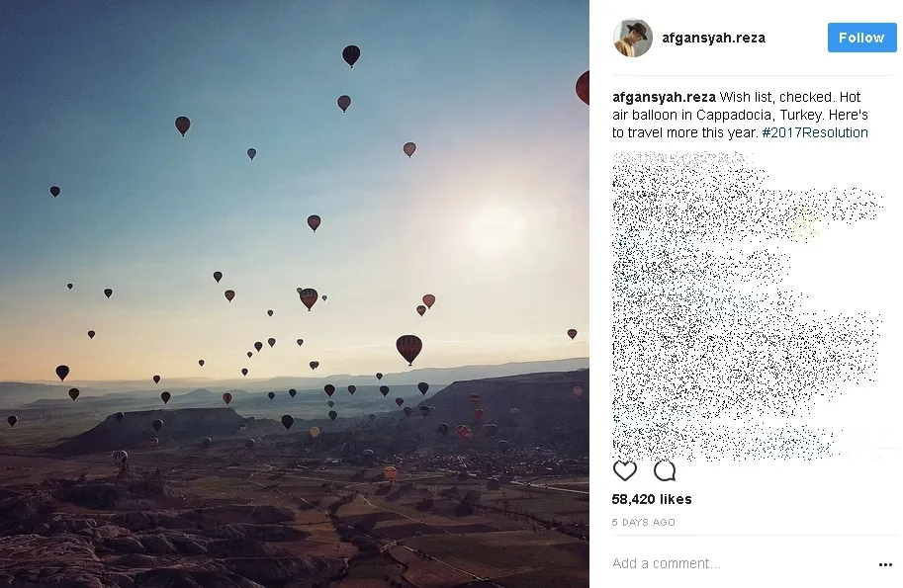Click the caption text mentioning Cappadocia, Turkey
The height and width of the screenshot is (588, 903).
740,115
